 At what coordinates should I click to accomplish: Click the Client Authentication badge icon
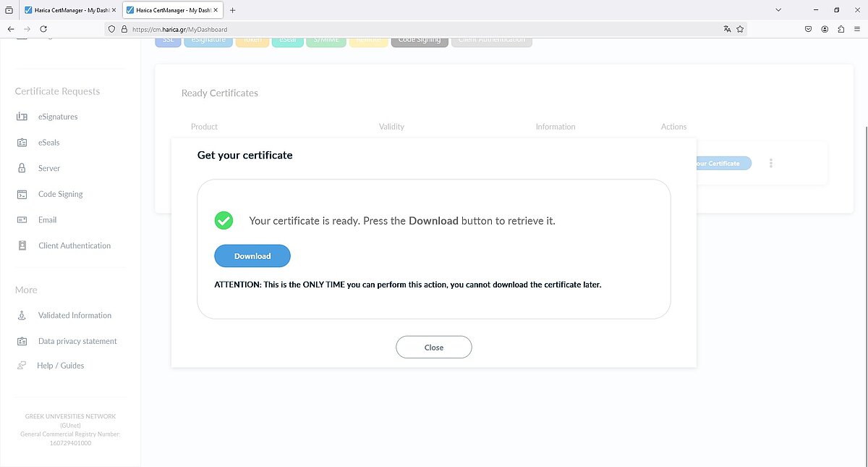pyautogui.click(x=22, y=245)
